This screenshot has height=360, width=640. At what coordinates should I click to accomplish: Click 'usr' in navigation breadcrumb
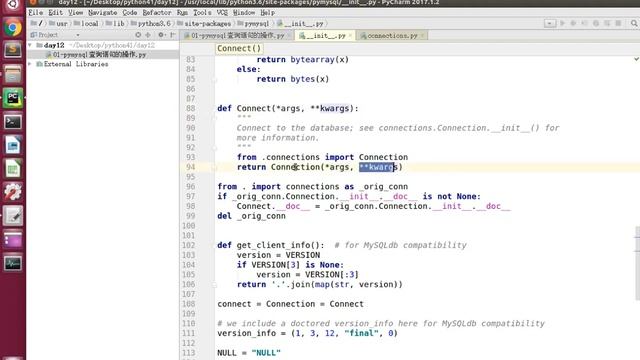click(62, 24)
